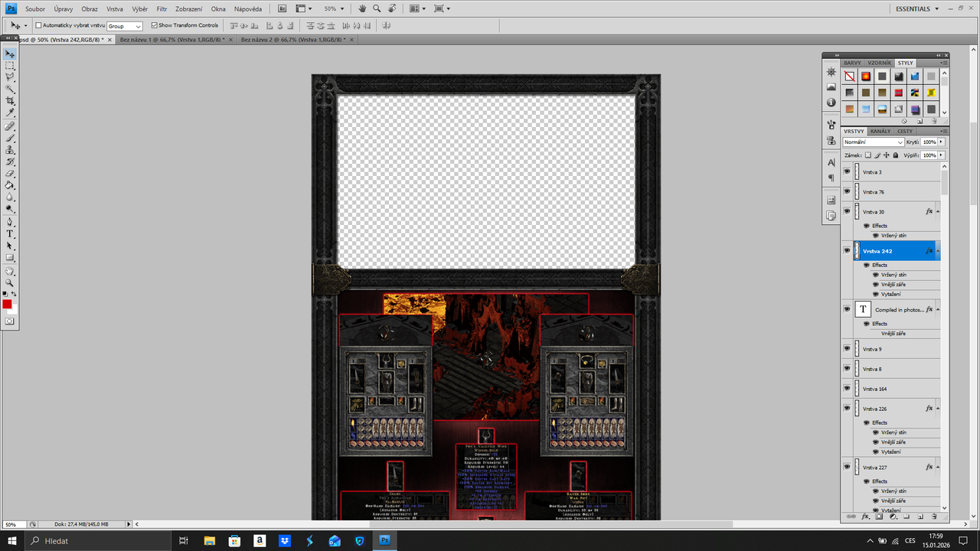Hide layer Vrstva 9

[x=847, y=348]
